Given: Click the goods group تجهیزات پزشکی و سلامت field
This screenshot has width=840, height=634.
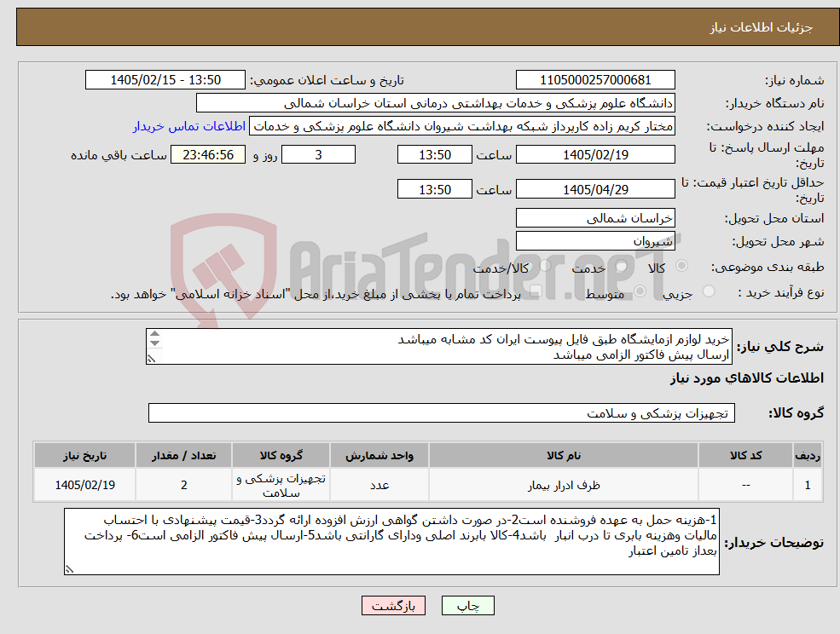Looking at the screenshot, I should pos(442,412).
